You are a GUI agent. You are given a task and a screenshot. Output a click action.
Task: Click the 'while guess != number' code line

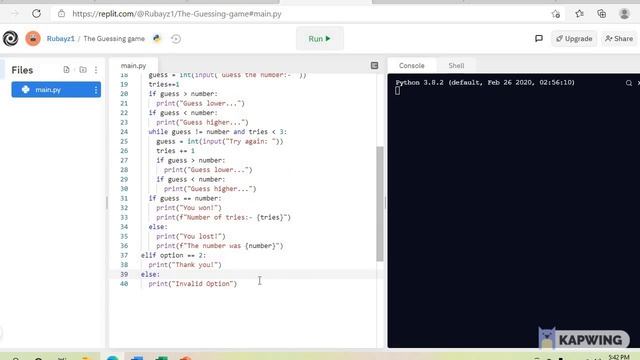click(218, 132)
